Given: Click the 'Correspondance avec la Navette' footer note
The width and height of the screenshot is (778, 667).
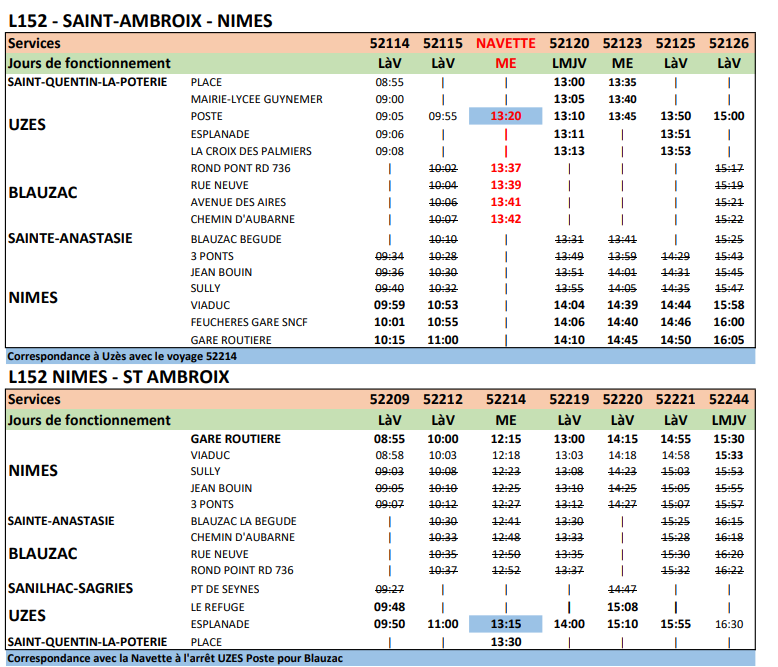Looking at the screenshot, I should (175, 659).
